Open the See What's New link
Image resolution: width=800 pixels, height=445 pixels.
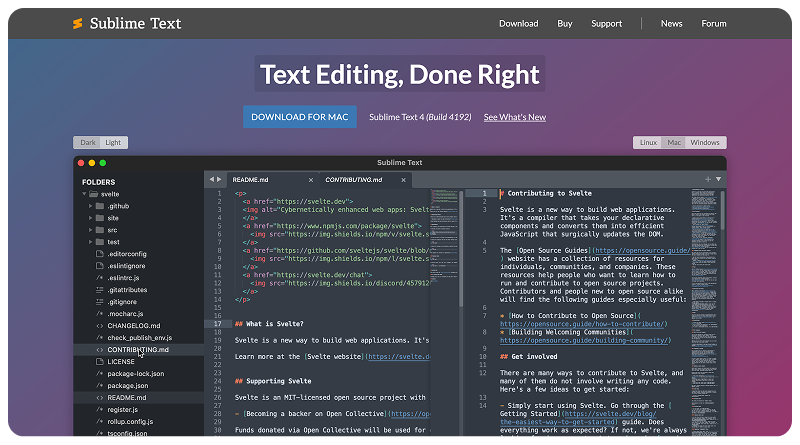point(514,117)
